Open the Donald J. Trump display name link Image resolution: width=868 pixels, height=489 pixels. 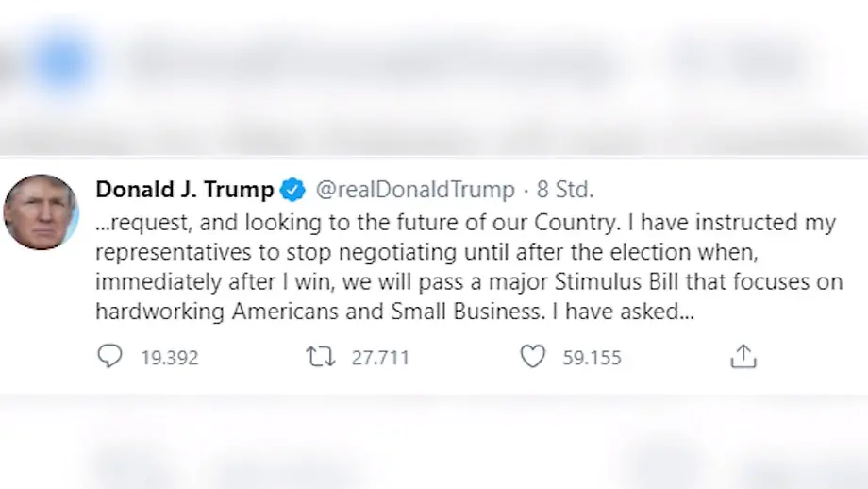(185, 190)
